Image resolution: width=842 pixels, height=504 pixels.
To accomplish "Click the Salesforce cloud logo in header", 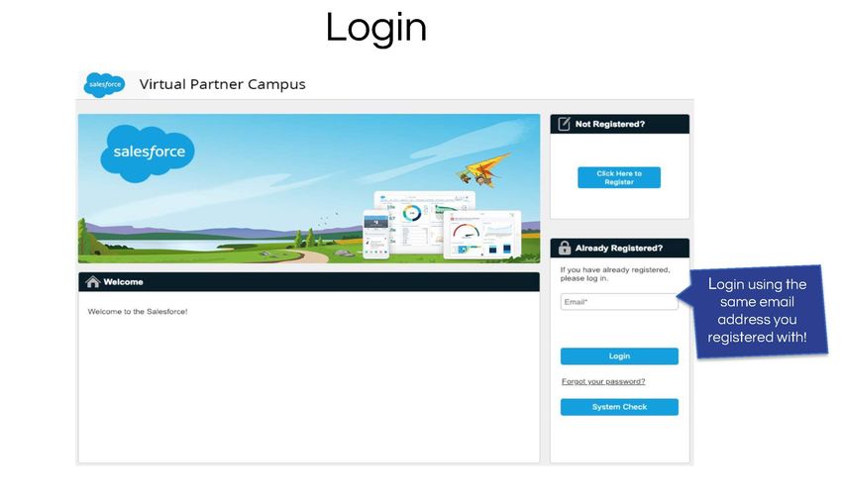I will (104, 84).
